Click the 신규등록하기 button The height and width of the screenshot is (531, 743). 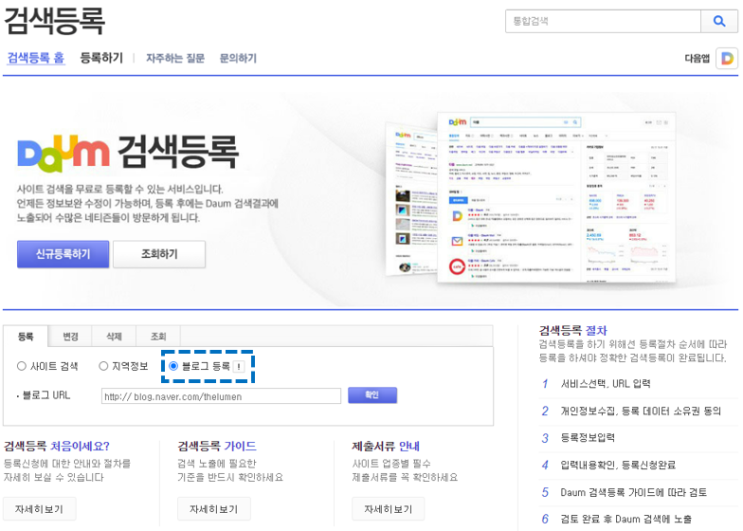click(63, 254)
